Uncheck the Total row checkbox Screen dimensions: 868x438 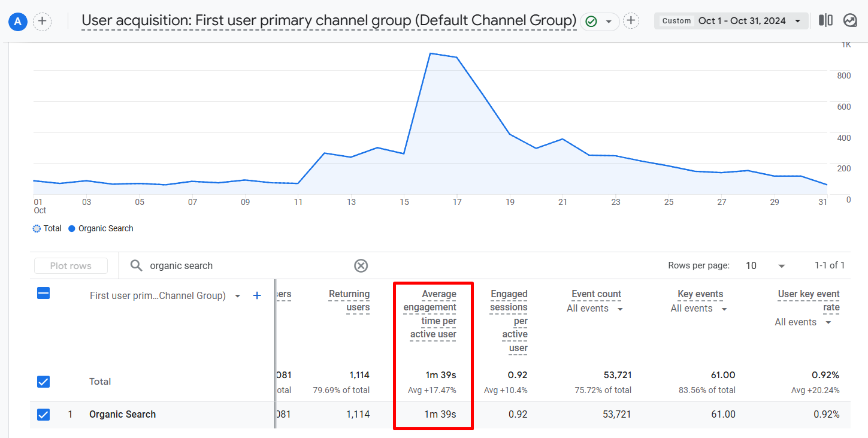pos(43,382)
